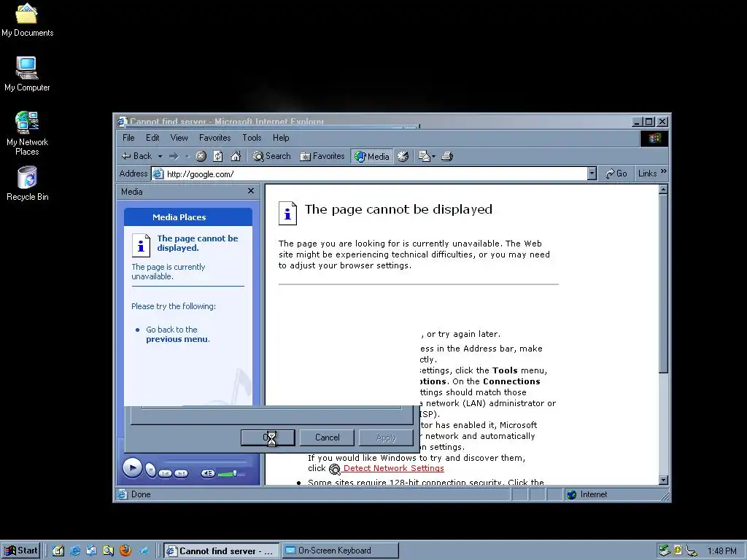Click the page scrollbar up arrow

[663, 190]
